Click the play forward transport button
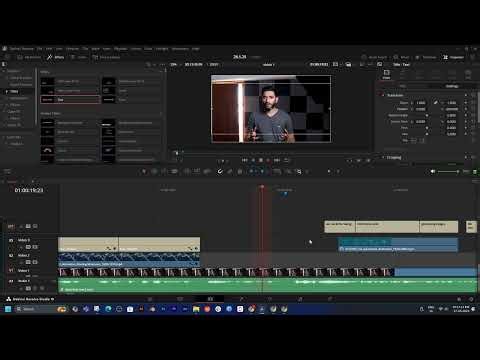The height and width of the screenshot is (360, 480). point(268,160)
